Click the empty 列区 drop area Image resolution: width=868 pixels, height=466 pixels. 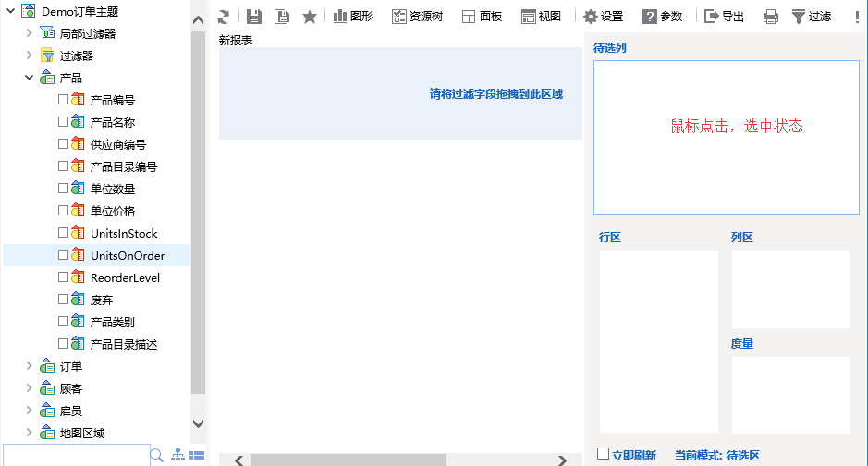click(791, 289)
